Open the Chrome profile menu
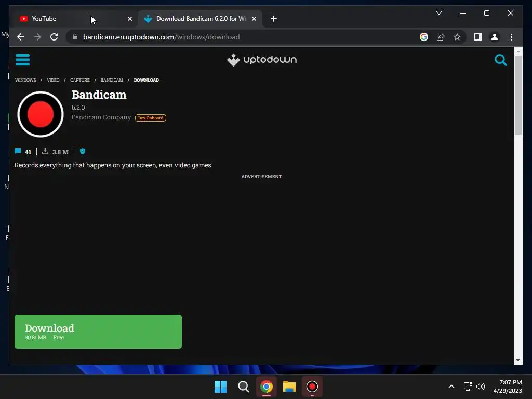Viewport: 532px width, 399px height. (495, 37)
